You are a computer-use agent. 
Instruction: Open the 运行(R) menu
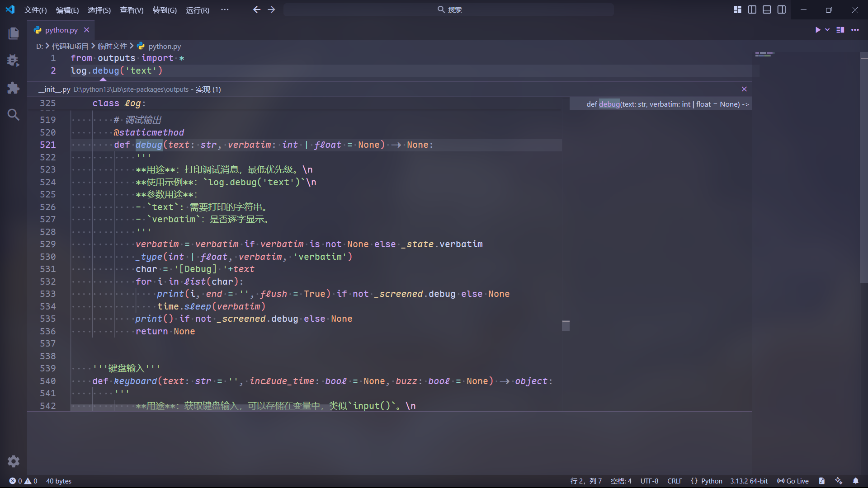click(x=197, y=10)
